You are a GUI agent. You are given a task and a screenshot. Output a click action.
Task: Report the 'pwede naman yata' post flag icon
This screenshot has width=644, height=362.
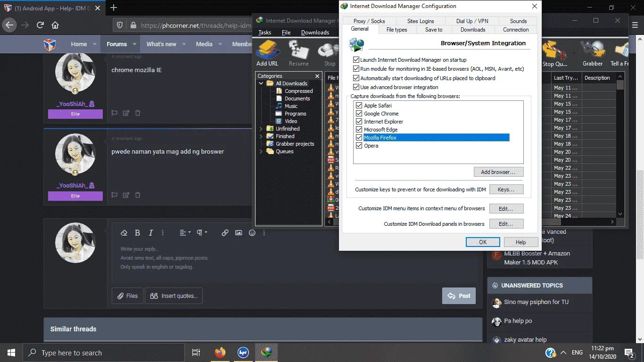click(x=114, y=195)
